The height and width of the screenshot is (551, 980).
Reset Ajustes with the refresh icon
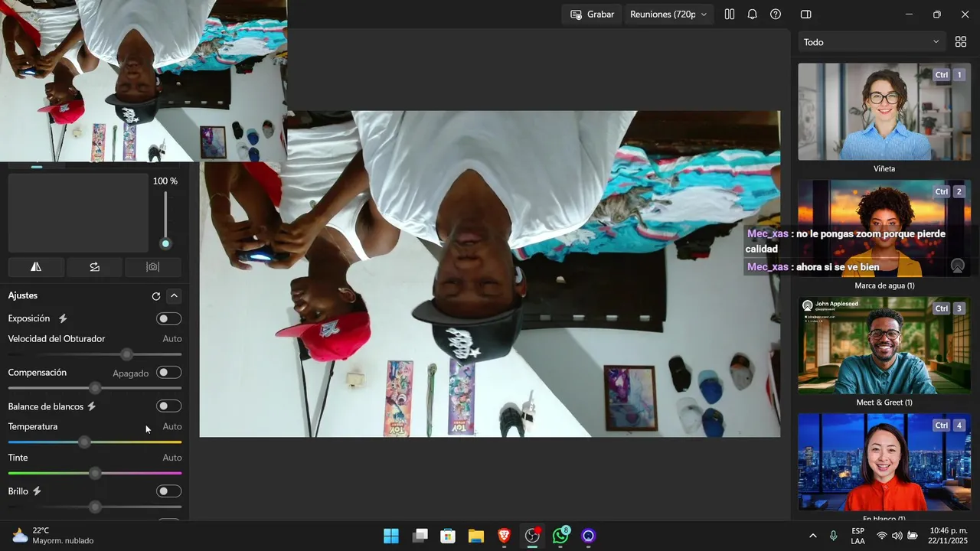[x=156, y=296]
